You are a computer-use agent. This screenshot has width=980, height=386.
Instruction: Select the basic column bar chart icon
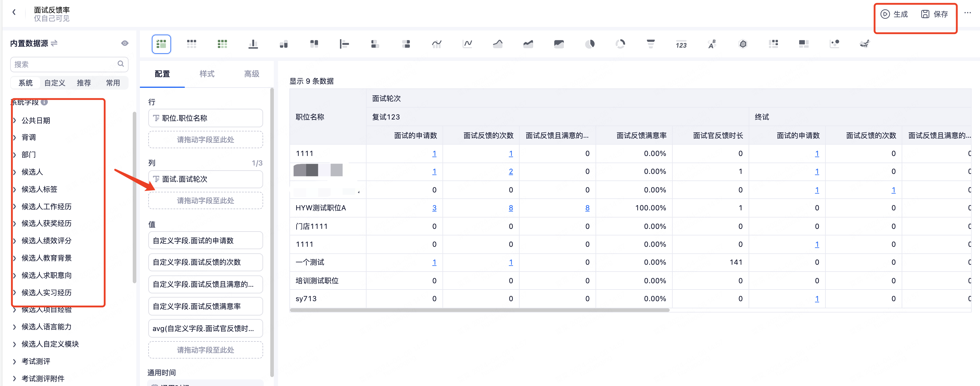click(x=253, y=44)
